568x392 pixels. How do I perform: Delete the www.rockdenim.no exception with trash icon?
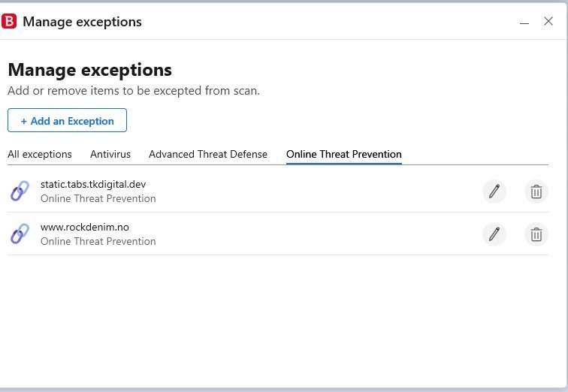coord(536,234)
